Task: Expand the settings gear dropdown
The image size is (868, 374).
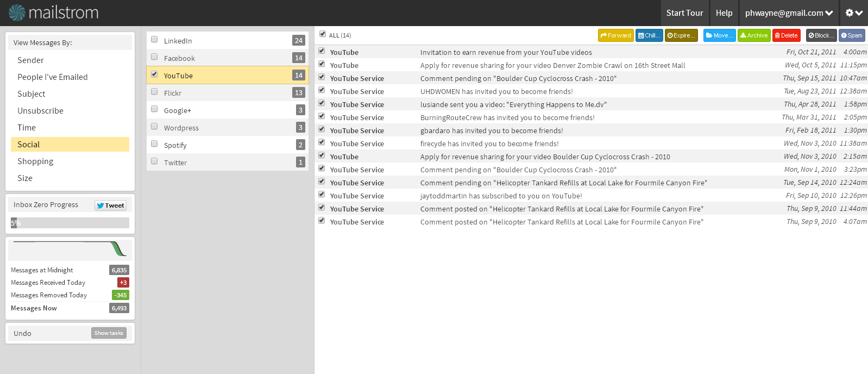Action: pos(854,13)
